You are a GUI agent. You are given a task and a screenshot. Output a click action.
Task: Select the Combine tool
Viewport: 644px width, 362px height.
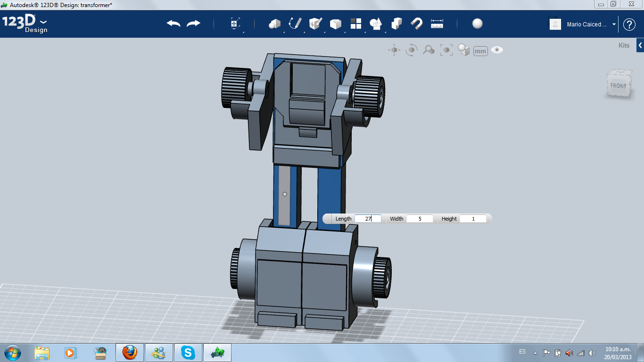pos(396,24)
